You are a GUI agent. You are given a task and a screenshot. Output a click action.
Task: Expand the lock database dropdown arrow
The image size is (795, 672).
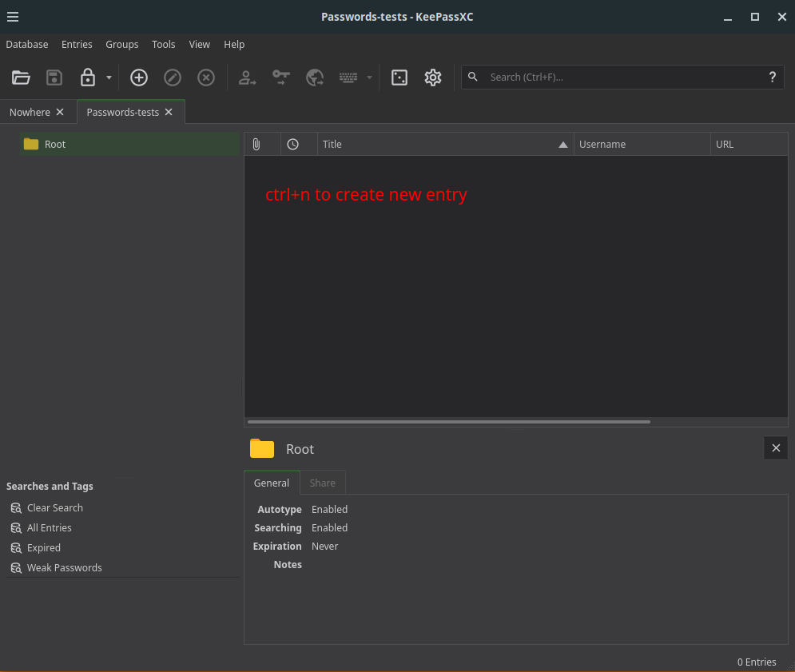tap(109, 78)
